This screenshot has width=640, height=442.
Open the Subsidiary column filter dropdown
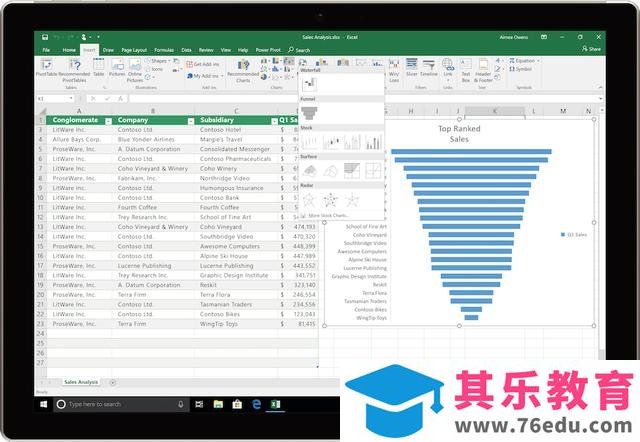[x=274, y=121]
